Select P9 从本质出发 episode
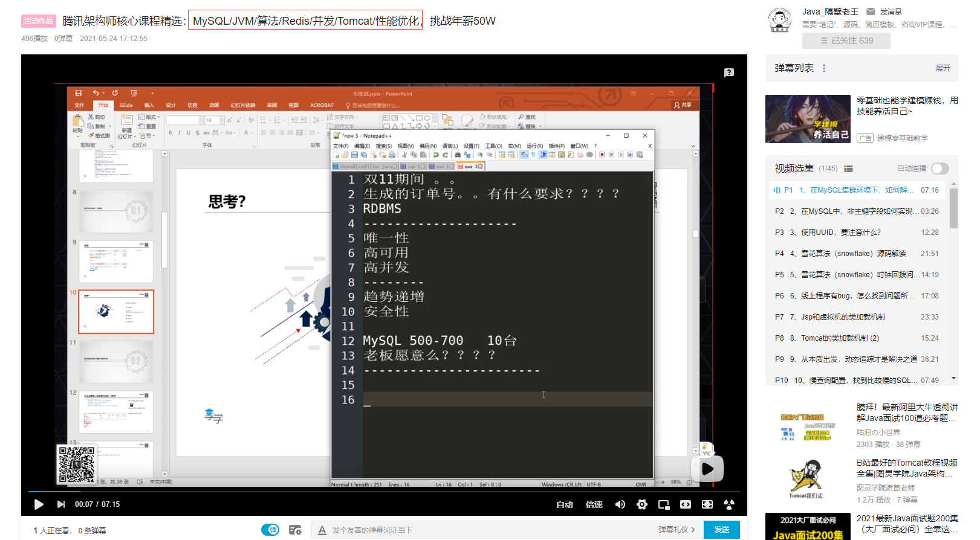The image size is (980, 540). point(856,359)
